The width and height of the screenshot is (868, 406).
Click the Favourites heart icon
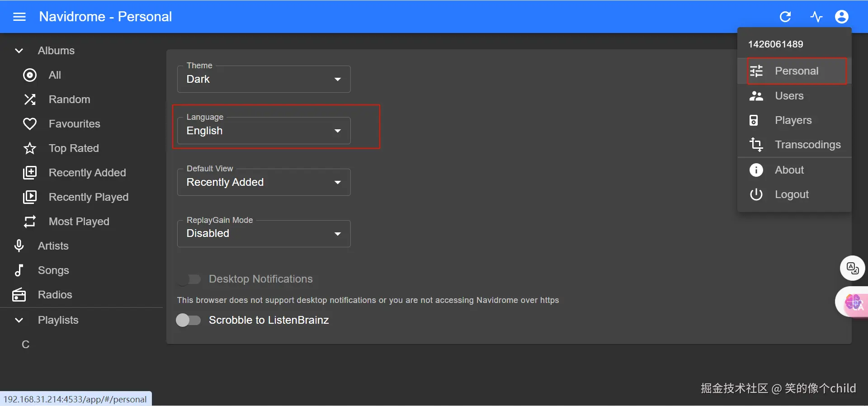[30, 124]
